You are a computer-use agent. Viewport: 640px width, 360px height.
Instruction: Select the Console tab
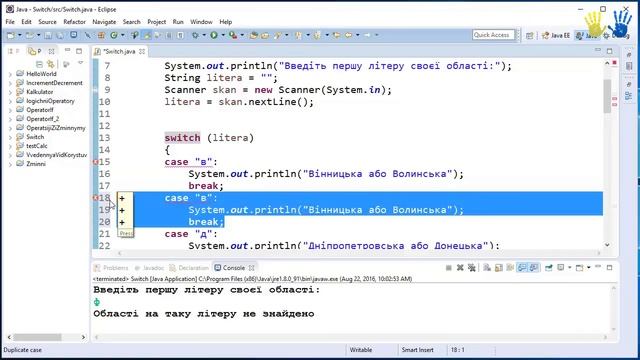pos(233,268)
